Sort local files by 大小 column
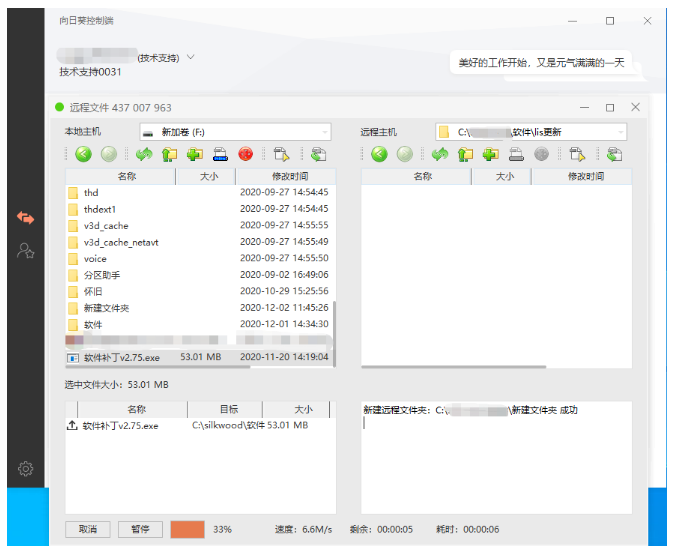 coord(206,176)
